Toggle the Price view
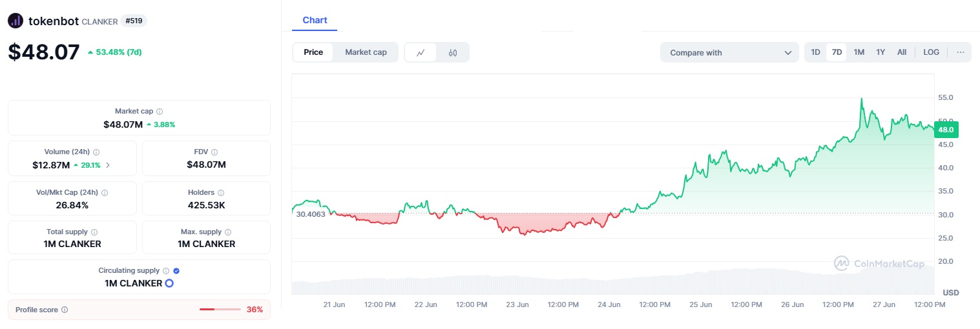The height and width of the screenshot is (329, 980). tap(313, 52)
